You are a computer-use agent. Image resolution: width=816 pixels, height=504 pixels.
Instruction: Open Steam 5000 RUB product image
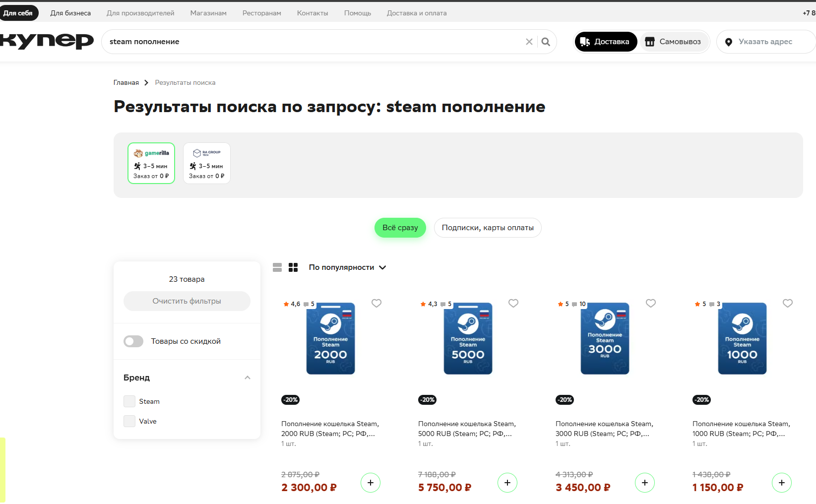(468, 338)
